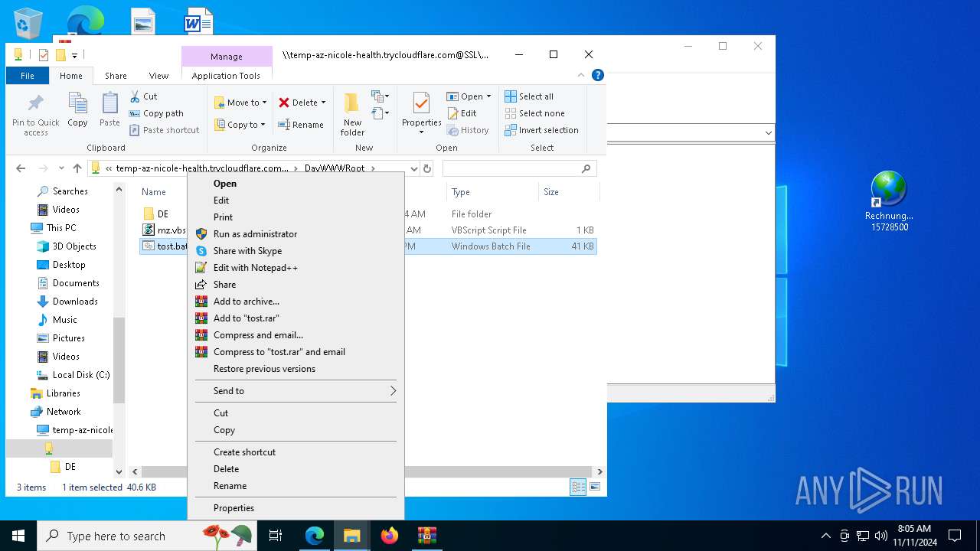The image size is (980, 551).
Task: Click the Pin to Quick access icon
Action: pos(35,115)
